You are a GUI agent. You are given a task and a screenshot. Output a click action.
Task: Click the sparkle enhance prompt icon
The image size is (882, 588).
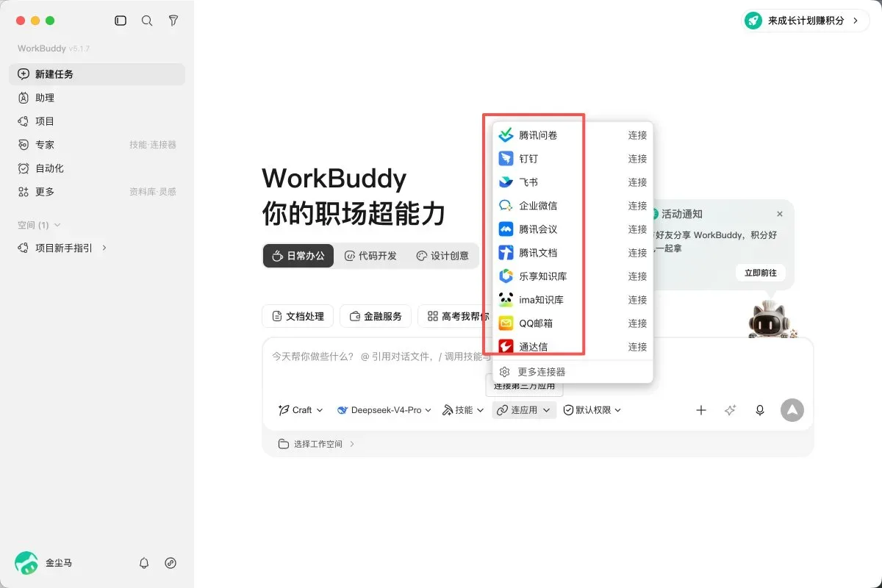coord(731,410)
